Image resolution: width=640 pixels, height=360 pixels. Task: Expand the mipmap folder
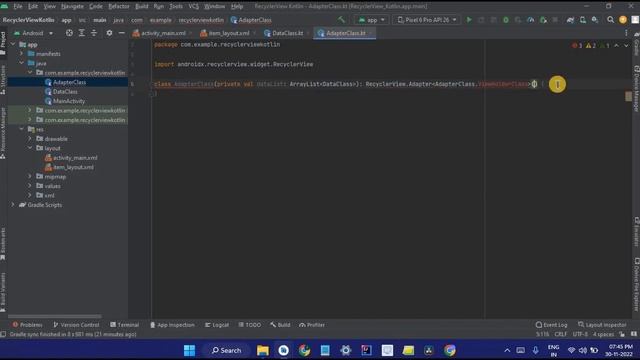30,176
